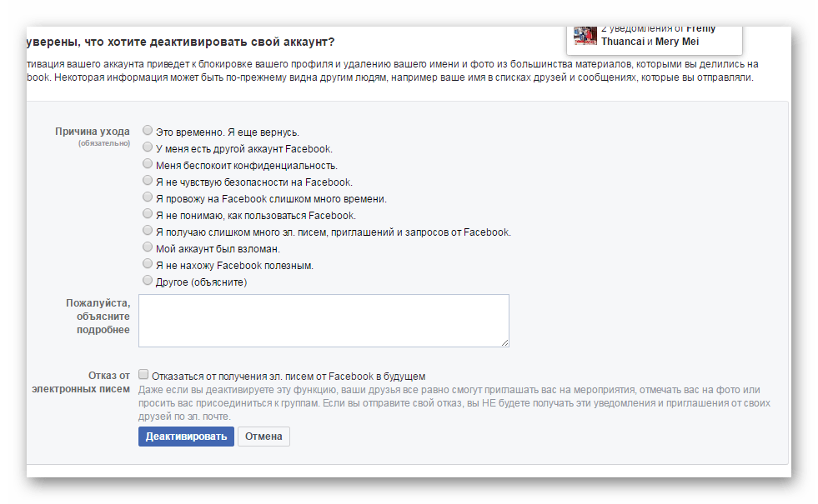Click the notification popup profile thumbnail
Viewport: 818px width, 504px height.
tap(585, 35)
